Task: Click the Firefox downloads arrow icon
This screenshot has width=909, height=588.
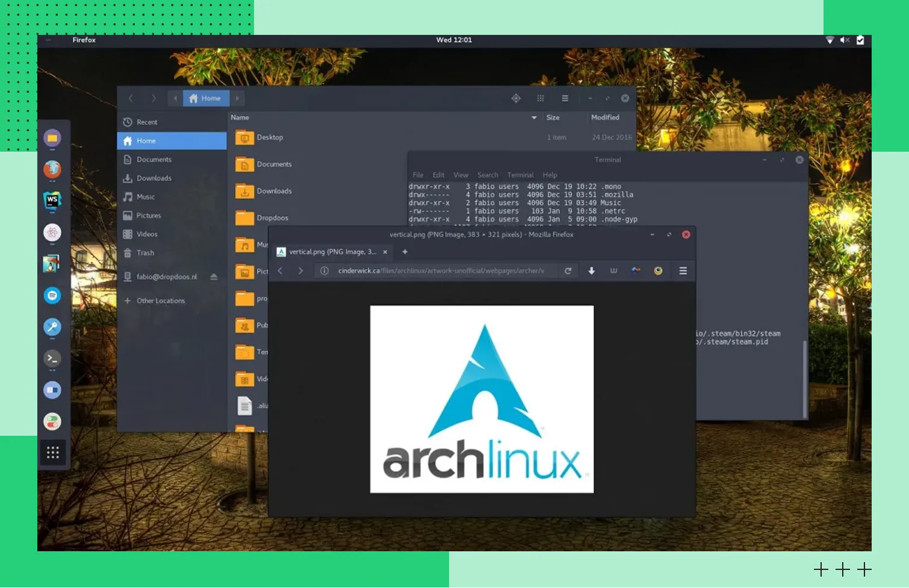Action: (592, 271)
